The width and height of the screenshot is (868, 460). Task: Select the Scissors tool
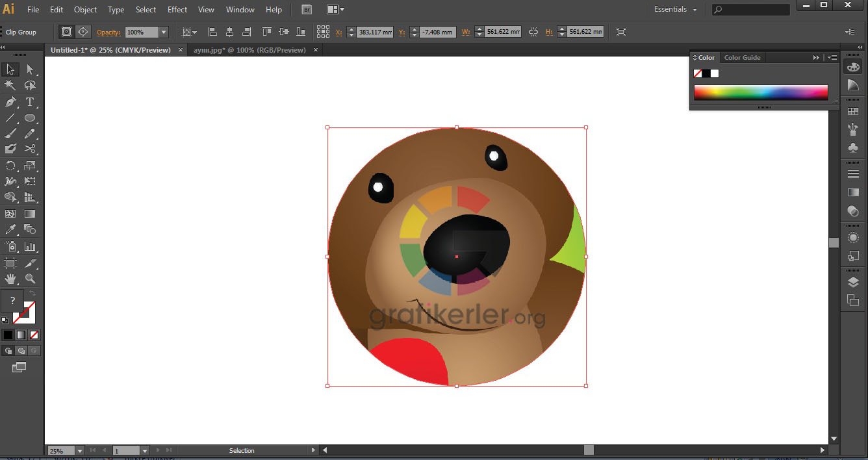pyautogui.click(x=30, y=149)
